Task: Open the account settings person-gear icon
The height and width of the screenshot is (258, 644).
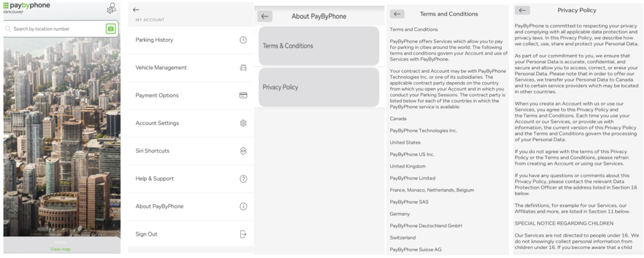Action: [x=111, y=8]
